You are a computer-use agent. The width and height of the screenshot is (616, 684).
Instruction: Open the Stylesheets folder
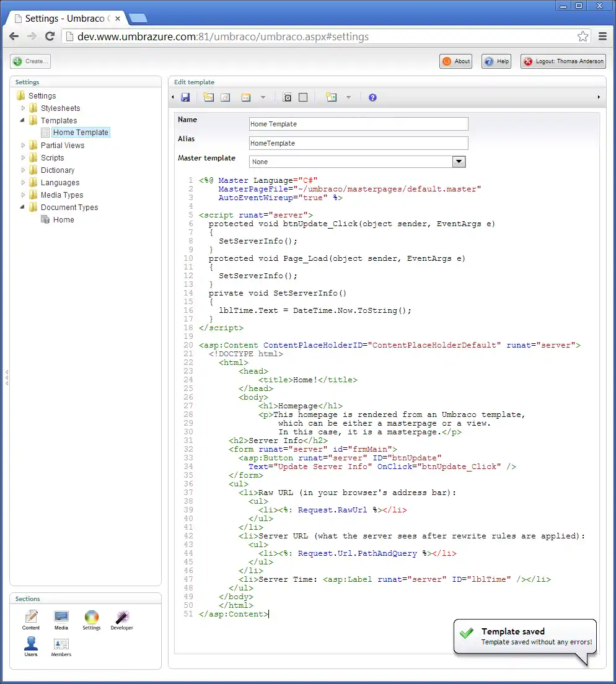coord(60,108)
